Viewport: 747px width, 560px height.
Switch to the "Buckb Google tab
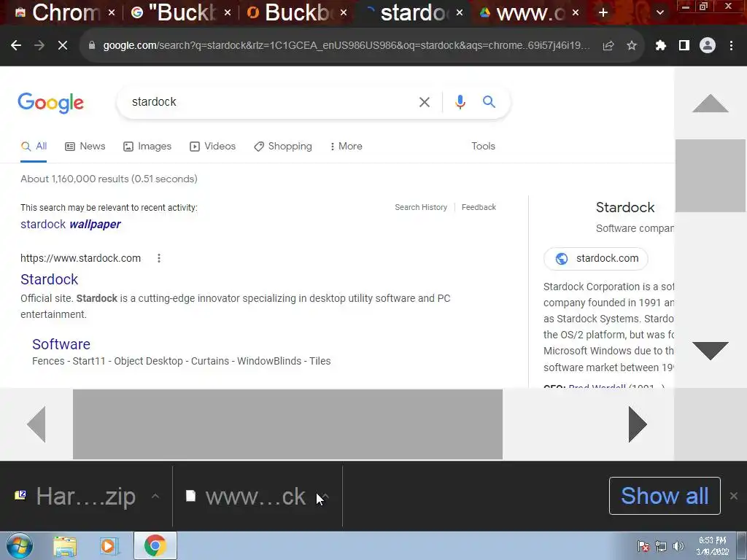174,13
